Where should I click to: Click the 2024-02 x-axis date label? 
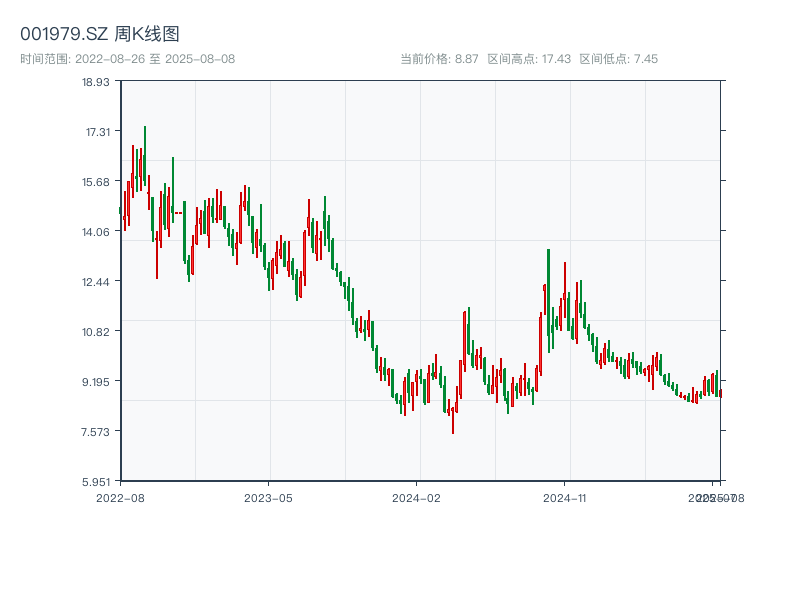417,497
